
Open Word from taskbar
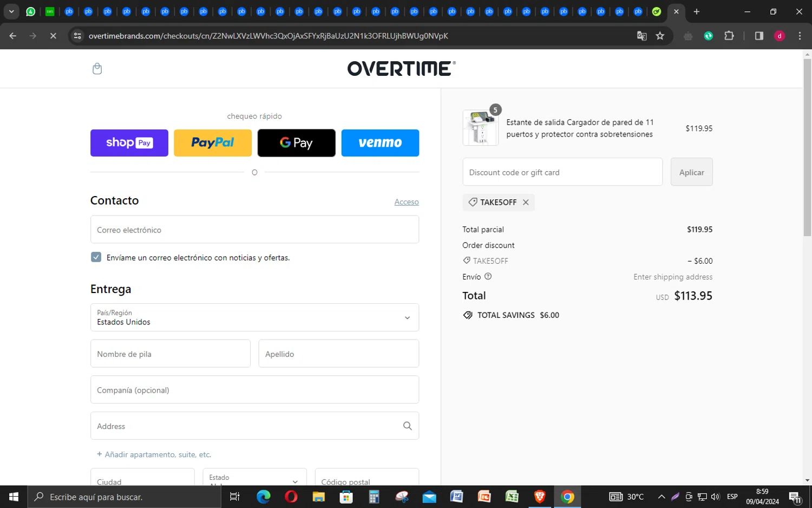pos(457,497)
